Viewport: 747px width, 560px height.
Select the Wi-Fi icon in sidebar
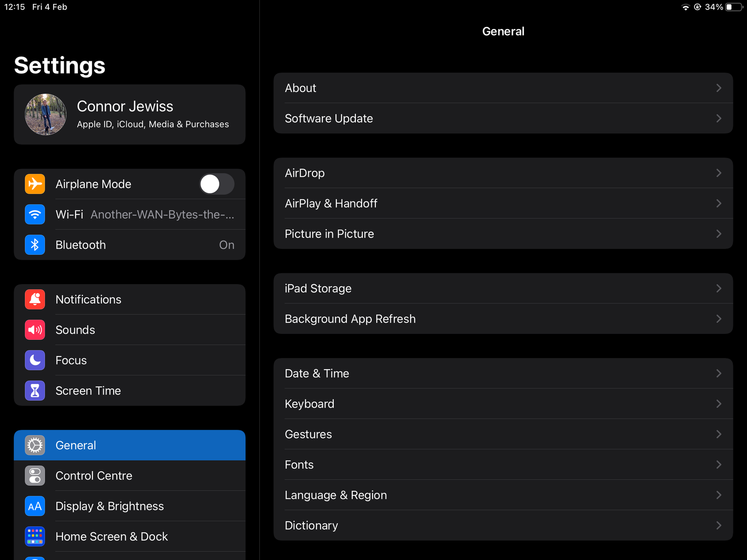[35, 214]
